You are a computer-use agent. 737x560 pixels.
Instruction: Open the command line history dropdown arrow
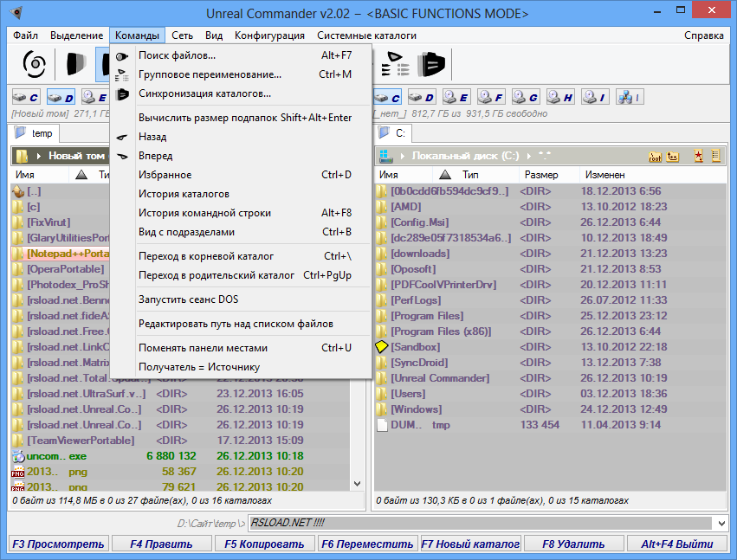[x=722, y=523]
